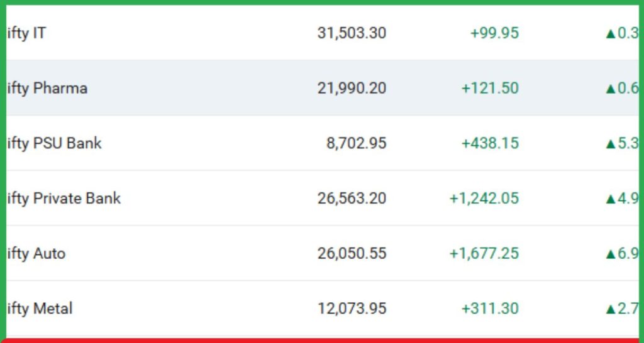644x343 pixels.
Task: Click the up arrow beside Nifty IT
Action: point(610,33)
